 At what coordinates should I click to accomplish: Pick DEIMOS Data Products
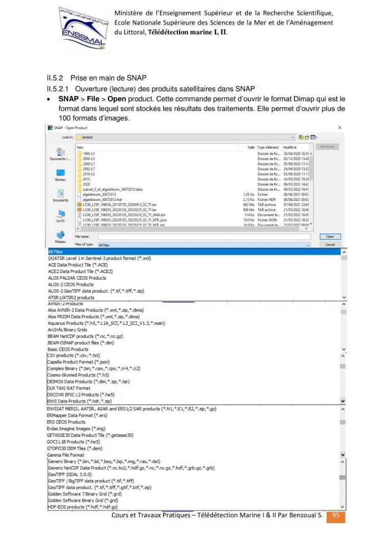(88, 382)
